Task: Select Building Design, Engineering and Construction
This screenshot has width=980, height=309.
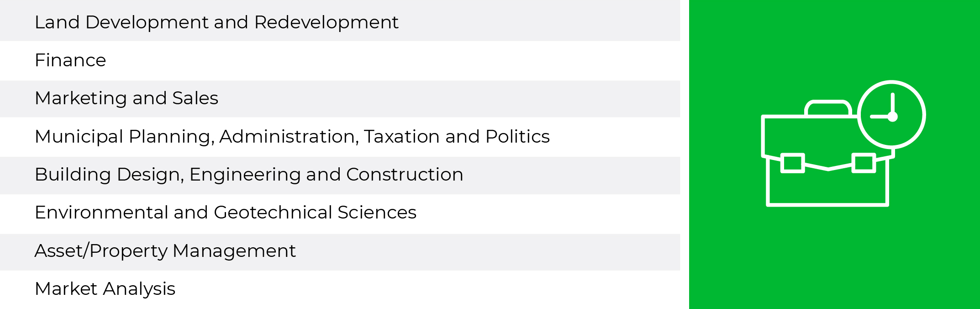Action: [340, 176]
